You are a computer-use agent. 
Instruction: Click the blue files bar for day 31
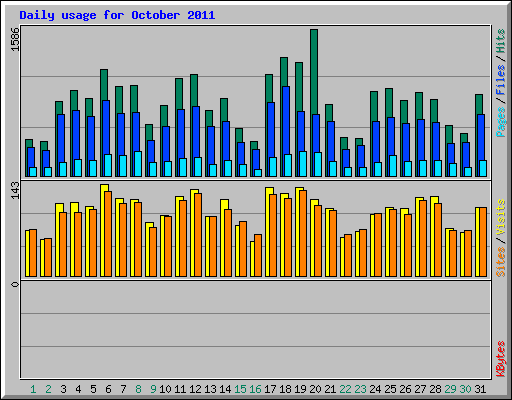pos(481,137)
